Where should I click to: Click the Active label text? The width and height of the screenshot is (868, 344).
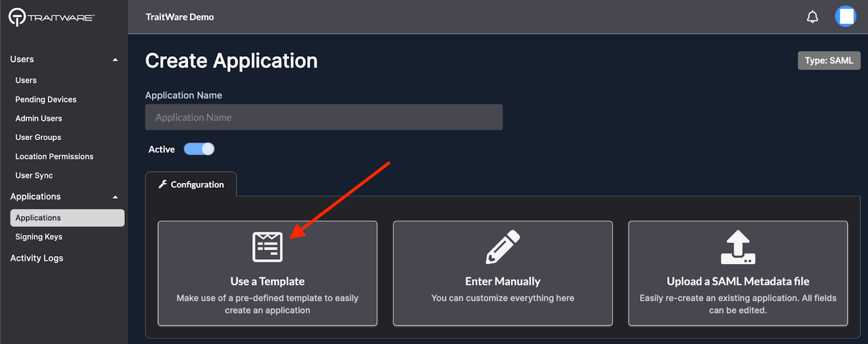click(x=162, y=149)
